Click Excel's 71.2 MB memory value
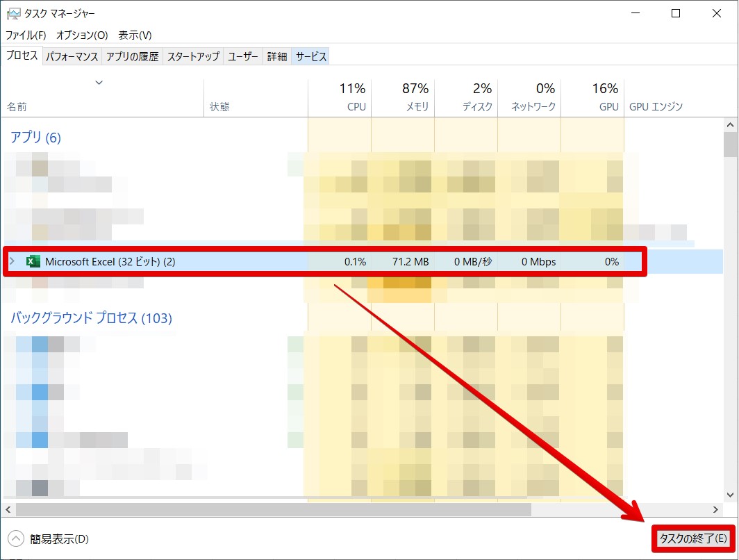Viewport: 739px width, 560px height. [410, 262]
